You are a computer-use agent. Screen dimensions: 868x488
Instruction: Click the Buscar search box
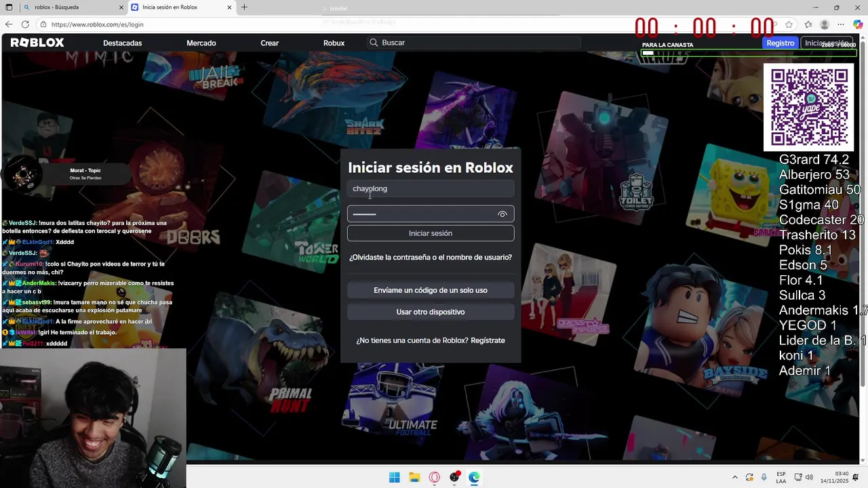(x=475, y=43)
